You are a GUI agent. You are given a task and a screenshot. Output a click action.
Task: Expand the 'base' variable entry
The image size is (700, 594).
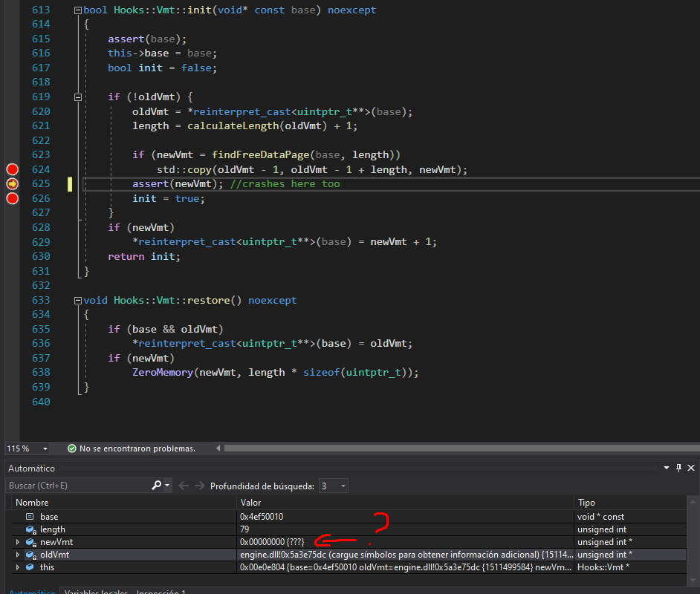(18, 516)
